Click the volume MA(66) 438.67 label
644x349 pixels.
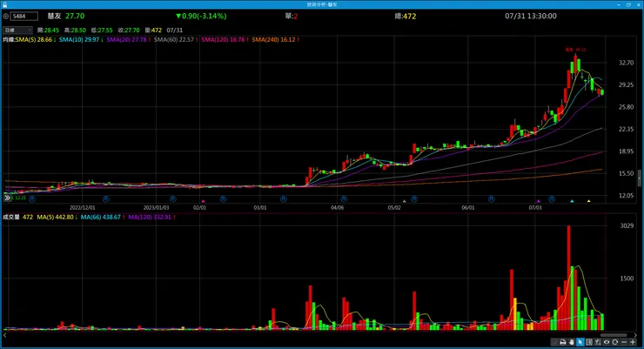click(103, 218)
